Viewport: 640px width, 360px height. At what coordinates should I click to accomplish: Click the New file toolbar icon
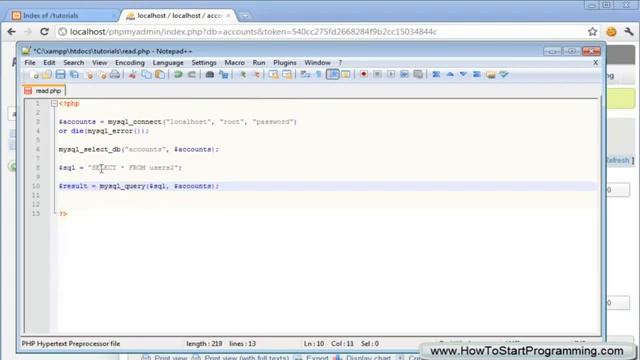[x=35, y=75]
